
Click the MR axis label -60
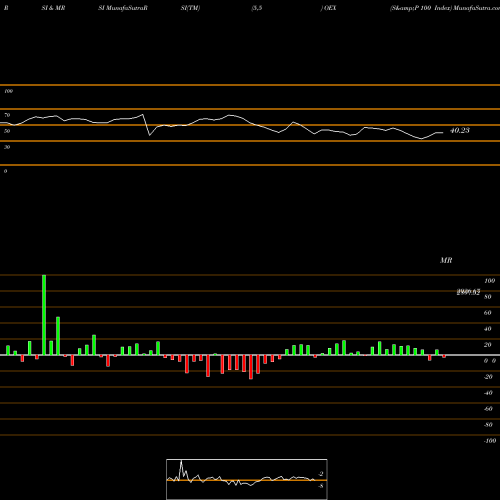coord(488,409)
